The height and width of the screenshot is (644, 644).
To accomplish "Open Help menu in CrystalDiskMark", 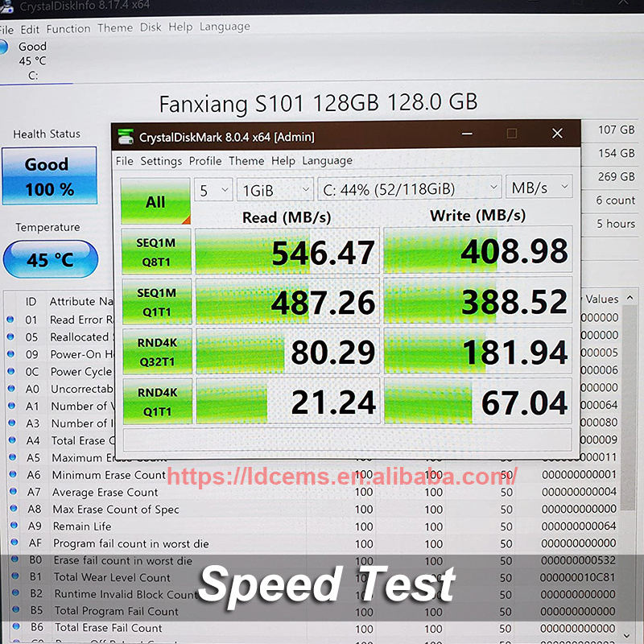I will tap(283, 160).
